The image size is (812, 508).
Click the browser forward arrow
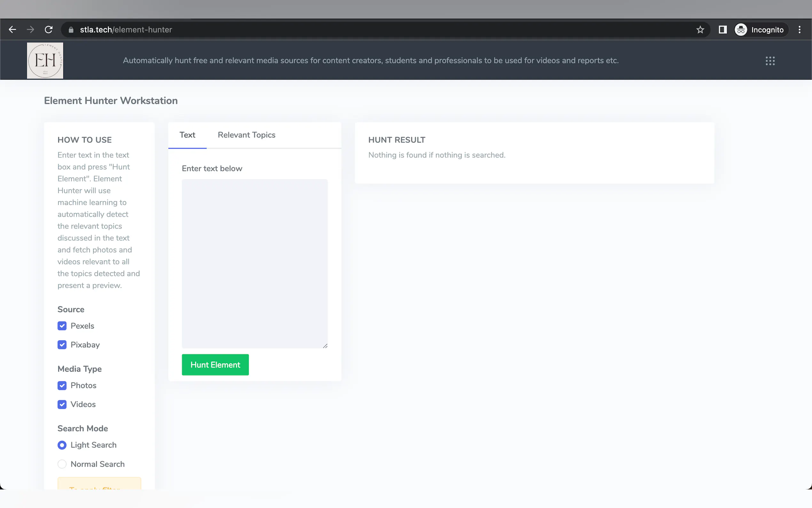[31, 29]
